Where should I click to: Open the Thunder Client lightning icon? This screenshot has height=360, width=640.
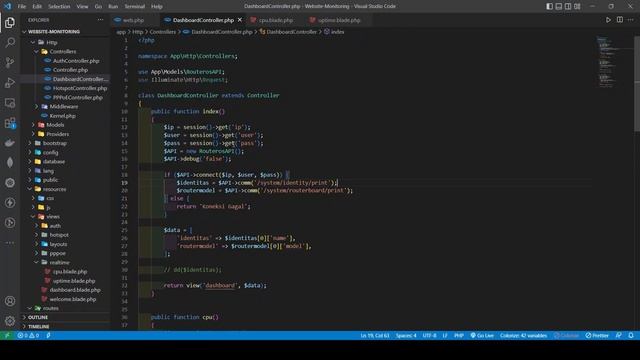(10, 202)
